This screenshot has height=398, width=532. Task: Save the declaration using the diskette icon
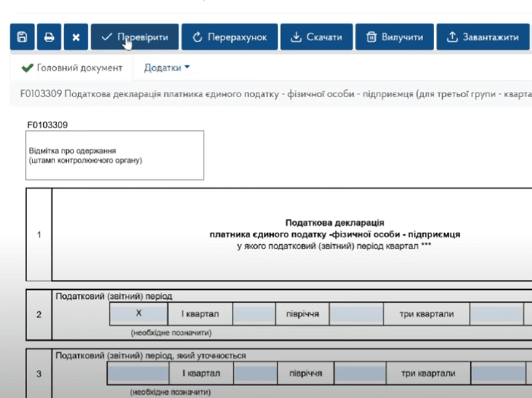21,36
